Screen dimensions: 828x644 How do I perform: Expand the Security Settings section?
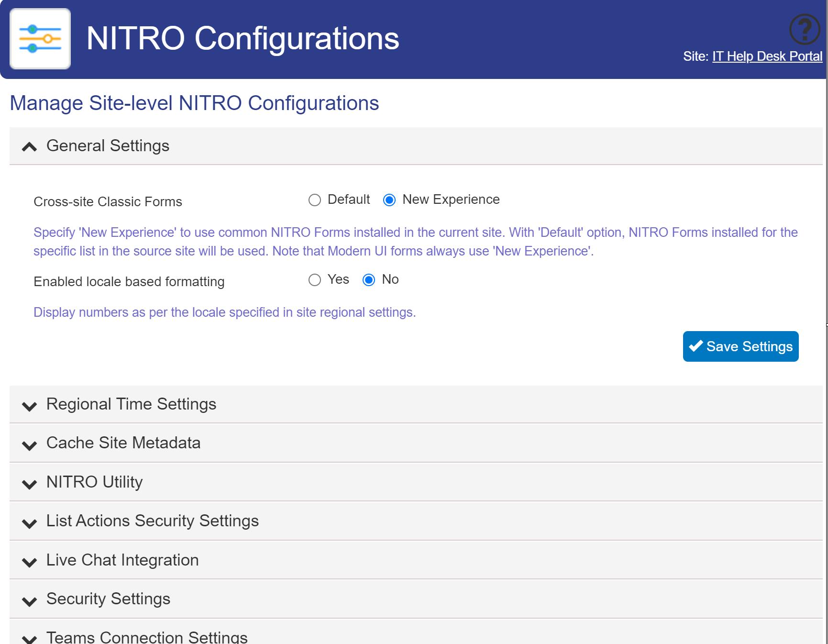click(416, 599)
